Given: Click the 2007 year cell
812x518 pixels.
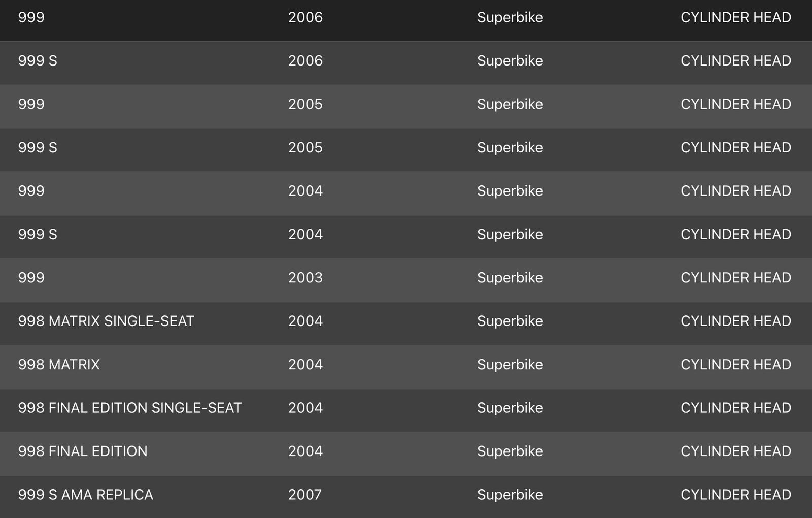Looking at the screenshot, I should [x=305, y=495].
